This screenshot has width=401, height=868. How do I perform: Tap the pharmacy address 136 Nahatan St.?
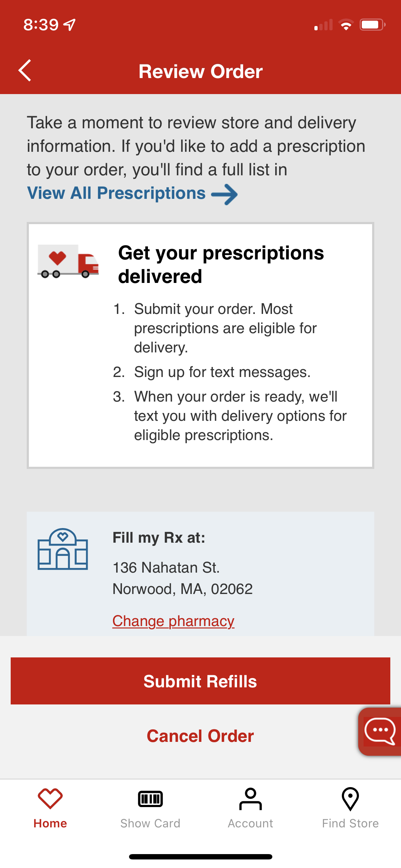tap(166, 568)
